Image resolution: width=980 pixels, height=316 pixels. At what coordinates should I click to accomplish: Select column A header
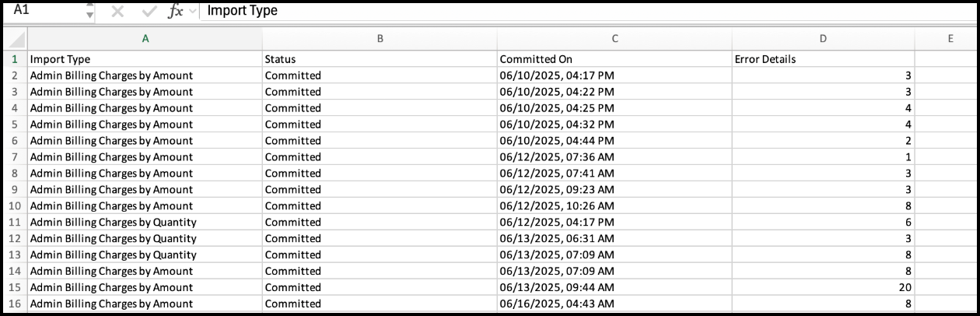[145, 39]
